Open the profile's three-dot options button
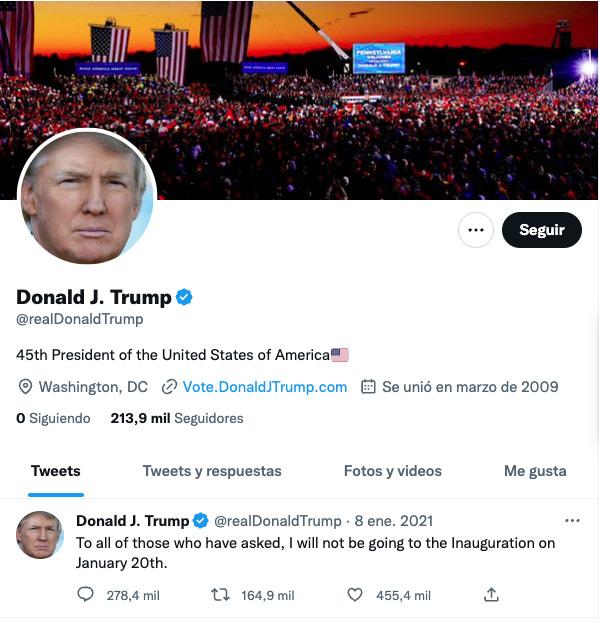 476,230
